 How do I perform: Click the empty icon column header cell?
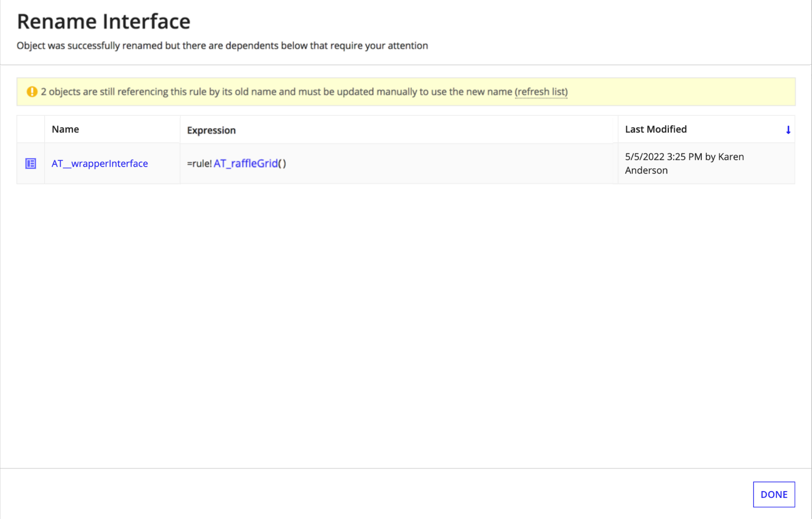[x=31, y=129]
